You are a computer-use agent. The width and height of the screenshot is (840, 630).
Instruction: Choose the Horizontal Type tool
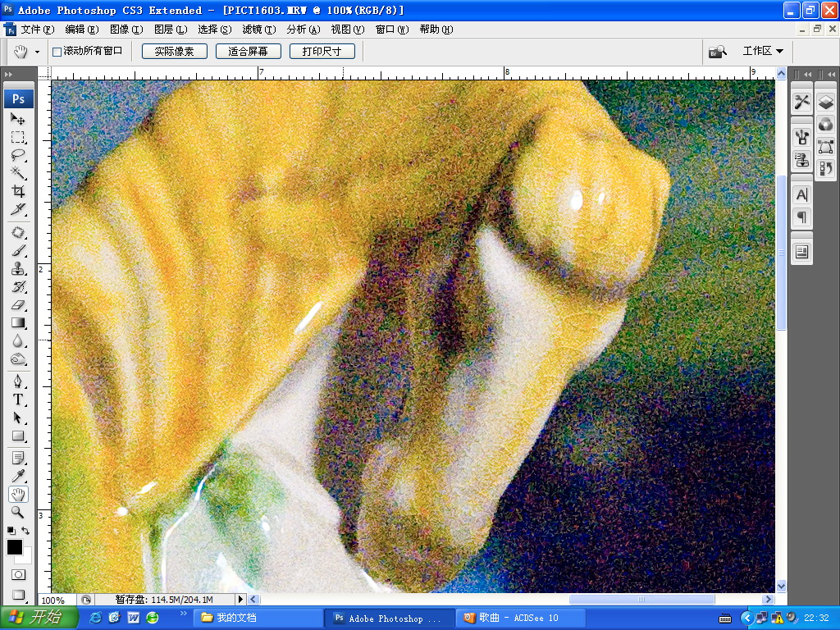point(18,399)
